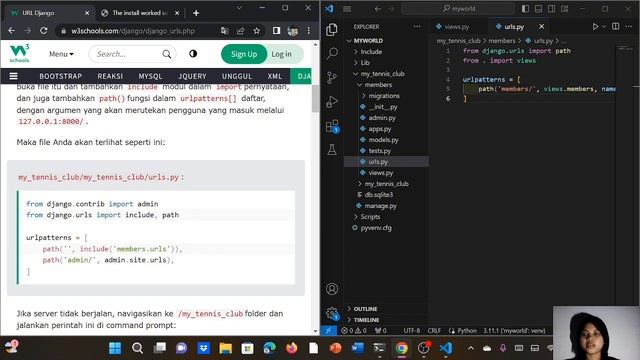Click the Chrome address bar URL
The width and height of the screenshot is (640, 360).
(133, 31)
